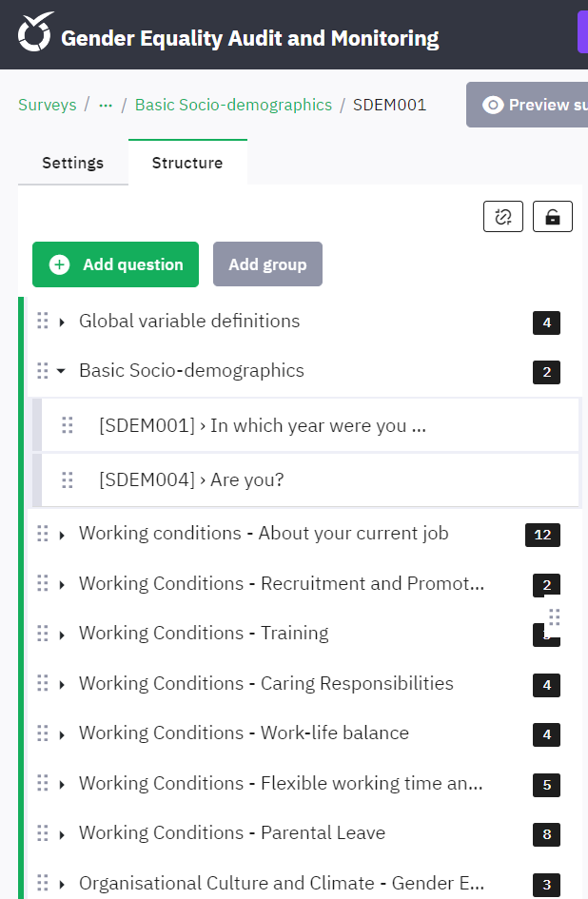Collapse the Basic Socio-demographics group
Viewport: 588px width, 899px height.
tap(62, 371)
